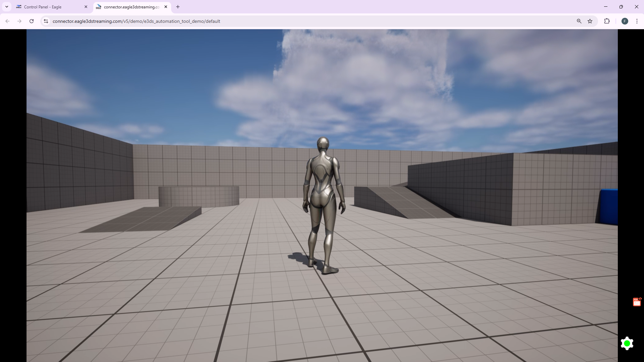Open the green gear streaming settings

627,344
